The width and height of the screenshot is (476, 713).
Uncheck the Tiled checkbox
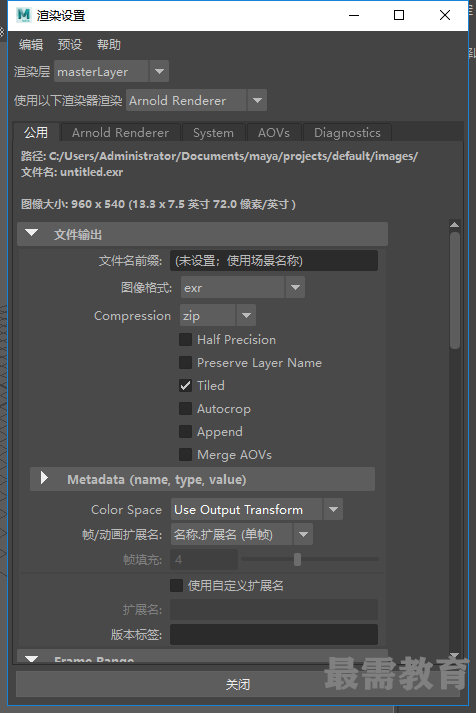point(185,386)
